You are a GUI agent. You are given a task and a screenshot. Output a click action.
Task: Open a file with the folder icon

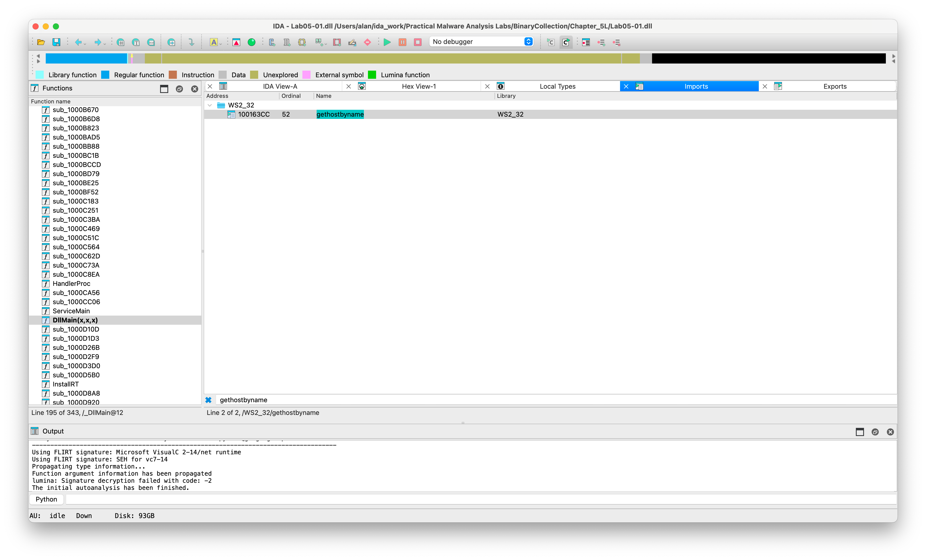click(41, 42)
